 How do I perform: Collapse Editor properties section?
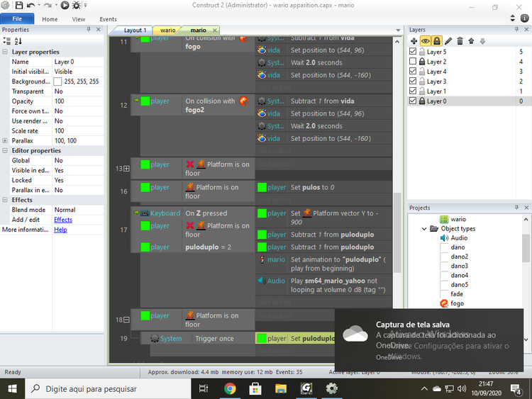(5, 150)
